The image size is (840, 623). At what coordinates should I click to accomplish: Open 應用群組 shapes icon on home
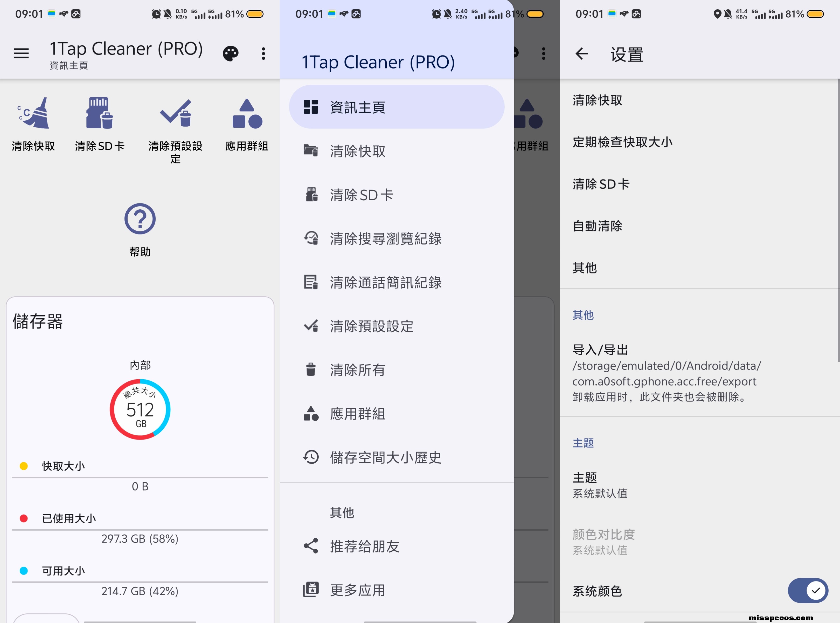coord(247,113)
